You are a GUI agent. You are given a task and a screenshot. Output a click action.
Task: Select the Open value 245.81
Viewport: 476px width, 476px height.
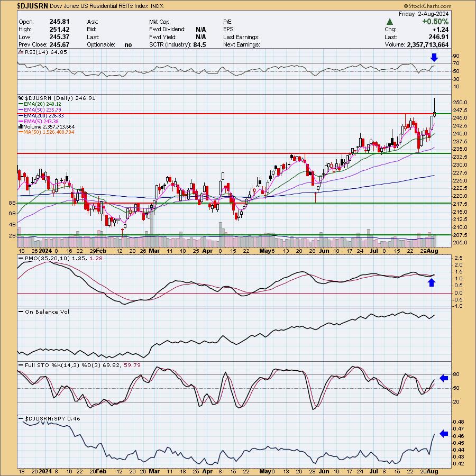point(59,22)
